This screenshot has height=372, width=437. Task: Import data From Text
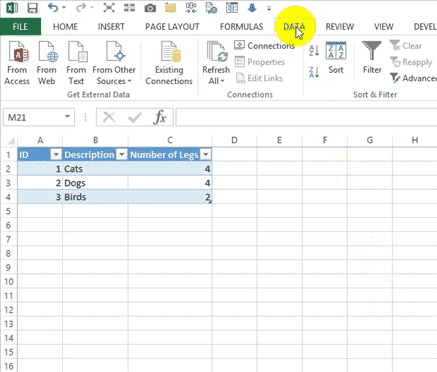[x=76, y=63]
